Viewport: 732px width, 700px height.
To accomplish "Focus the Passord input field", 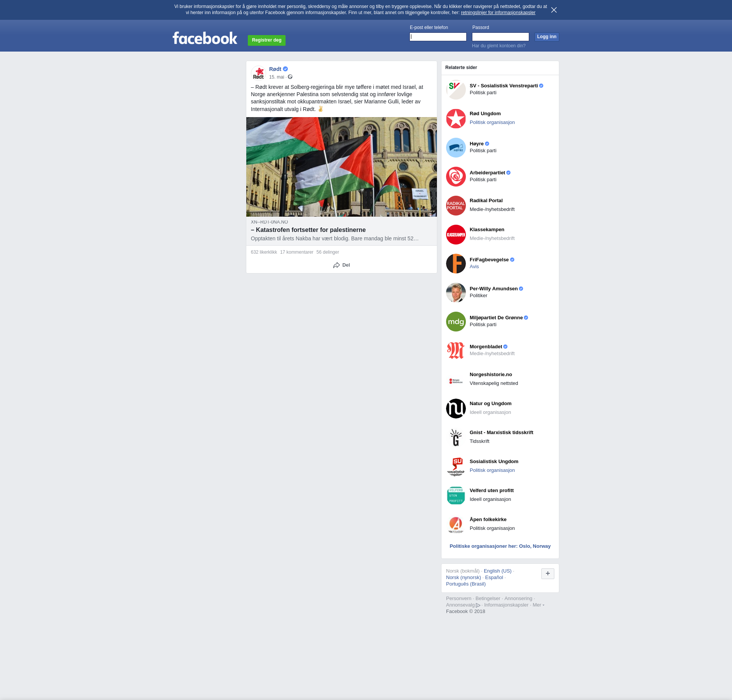I will coord(500,37).
